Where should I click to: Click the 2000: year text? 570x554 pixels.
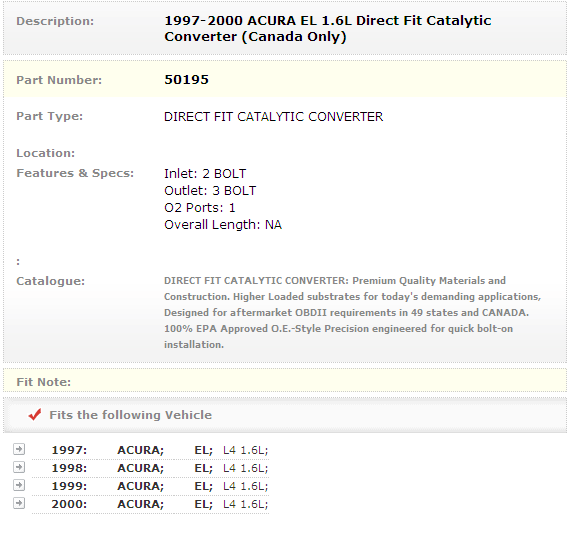(x=69, y=504)
